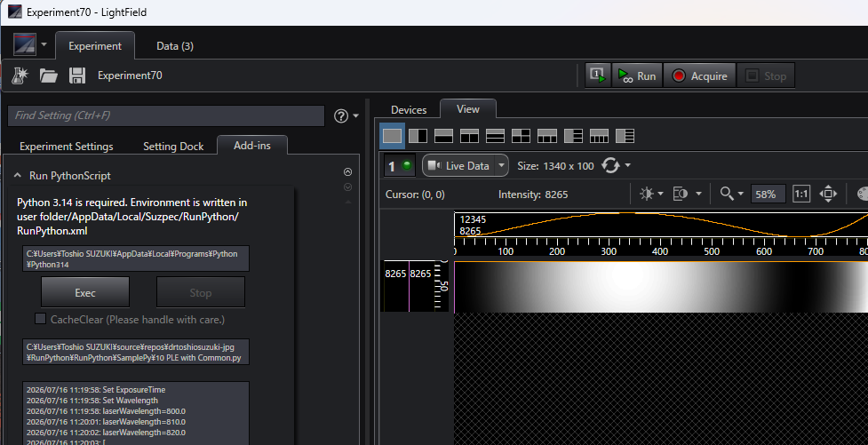Image resolution: width=868 pixels, height=445 pixels.
Task: Open the LightField application menu icon
Action: pyautogui.click(x=25, y=44)
